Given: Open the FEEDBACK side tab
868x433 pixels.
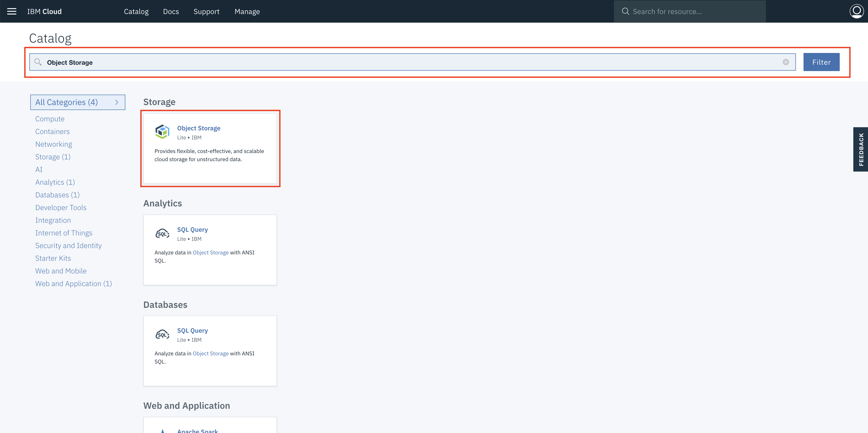Looking at the screenshot, I should pyautogui.click(x=861, y=149).
